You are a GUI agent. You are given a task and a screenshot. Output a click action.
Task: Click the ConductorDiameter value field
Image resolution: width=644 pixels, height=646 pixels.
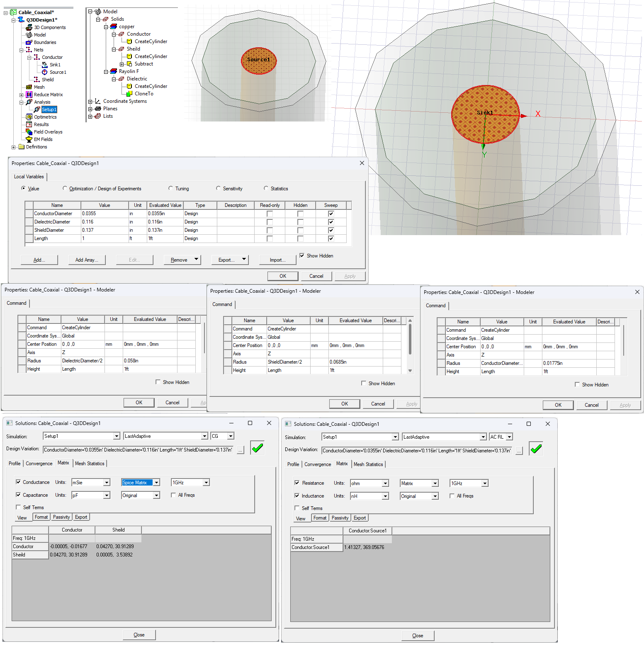click(x=104, y=214)
